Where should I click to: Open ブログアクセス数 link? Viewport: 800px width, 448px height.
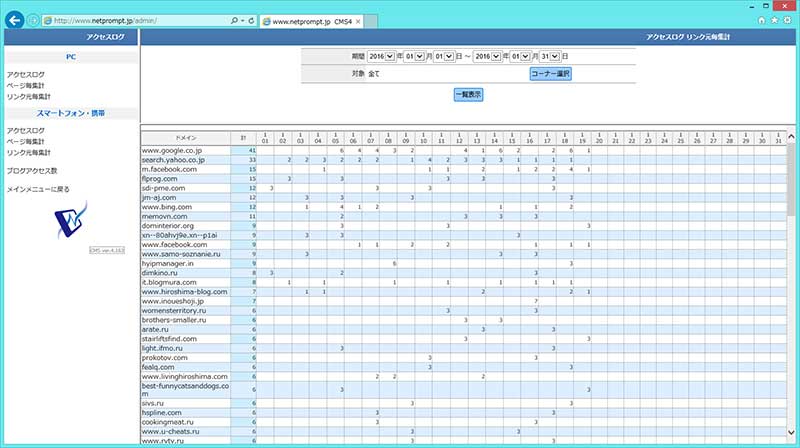tap(32, 171)
